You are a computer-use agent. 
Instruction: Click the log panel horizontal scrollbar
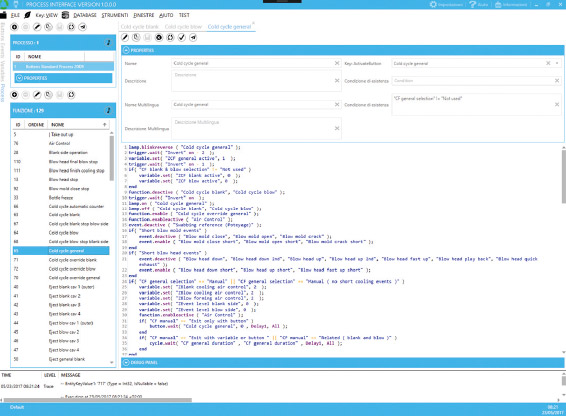[98, 400]
